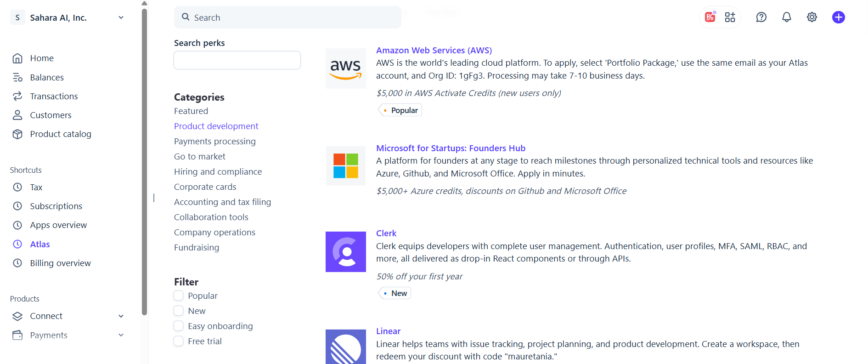
Task: Open the Home icon in sidebar
Action: point(17,58)
